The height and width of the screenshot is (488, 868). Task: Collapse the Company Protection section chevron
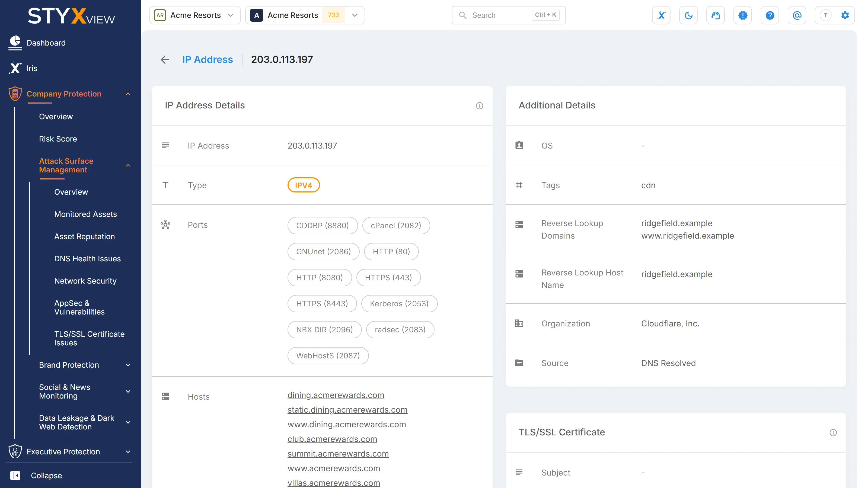tap(128, 94)
